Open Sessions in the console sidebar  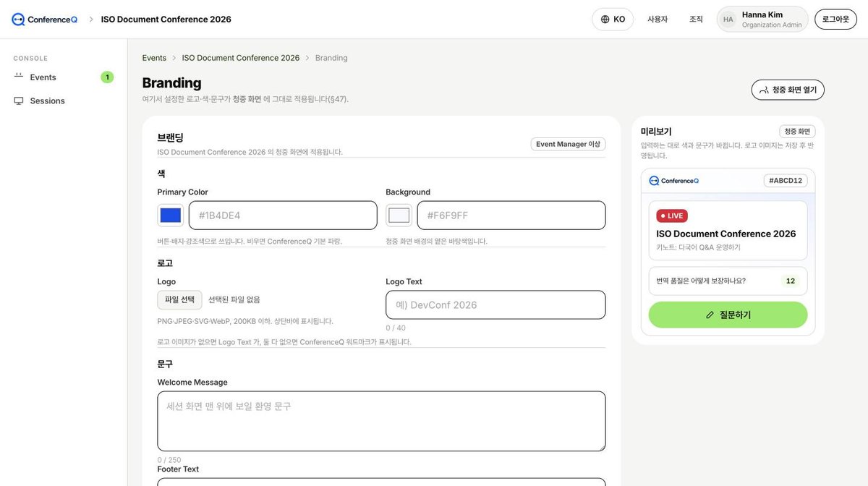click(64, 101)
